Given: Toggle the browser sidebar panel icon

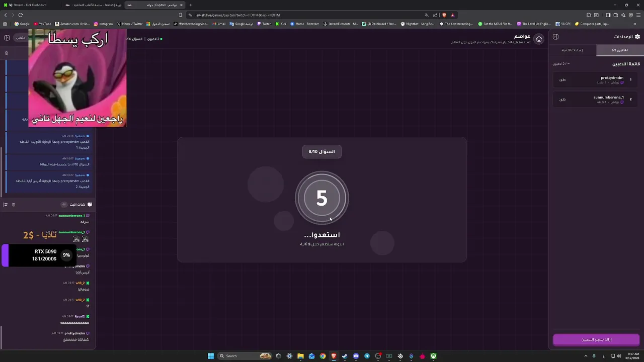Looking at the screenshot, I should click(608, 15).
